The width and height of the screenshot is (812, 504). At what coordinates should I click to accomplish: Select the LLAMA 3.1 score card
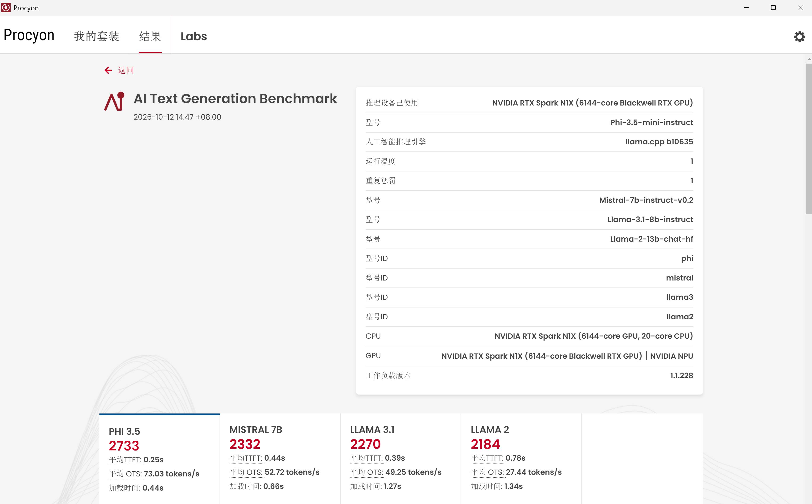[401, 459]
